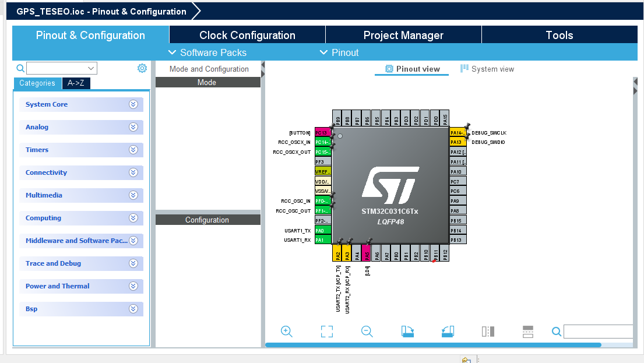Screen dimensions: 644x363
Task: Select the Pinout view tab
Action: (412, 69)
